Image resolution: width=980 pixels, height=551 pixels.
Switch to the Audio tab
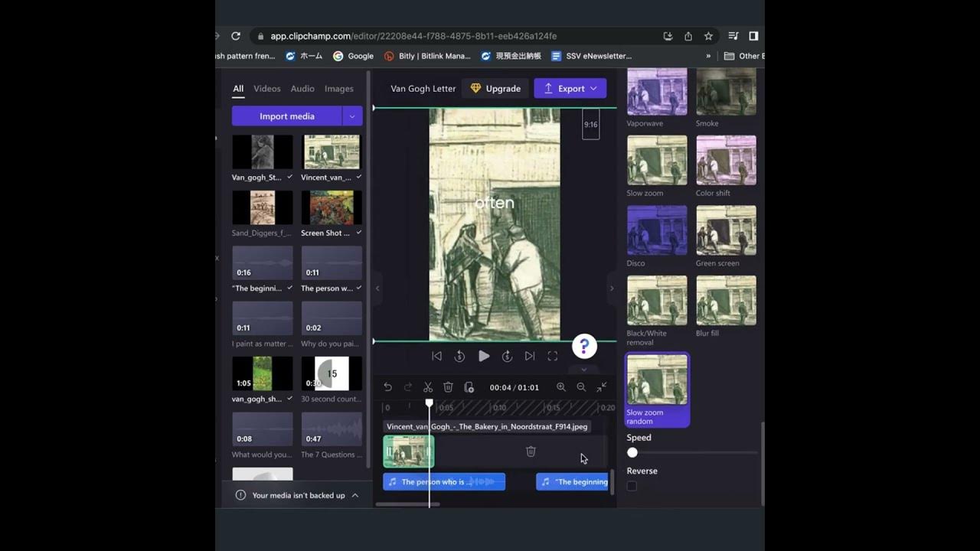pyautogui.click(x=302, y=89)
